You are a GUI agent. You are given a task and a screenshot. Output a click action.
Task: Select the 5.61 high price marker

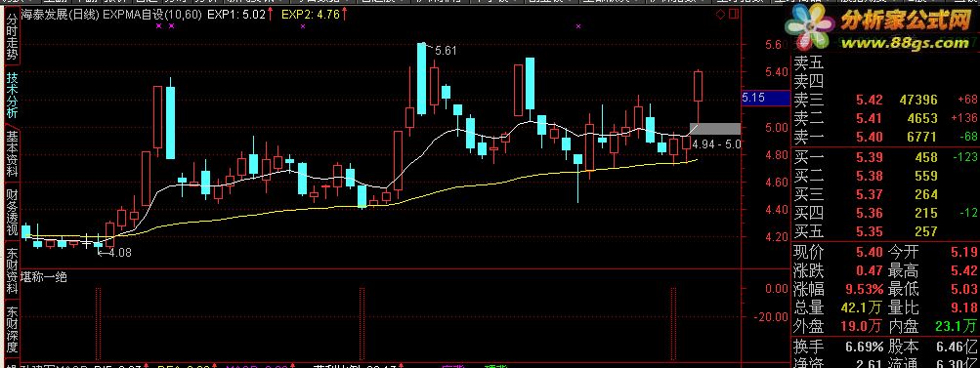pos(446,51)
